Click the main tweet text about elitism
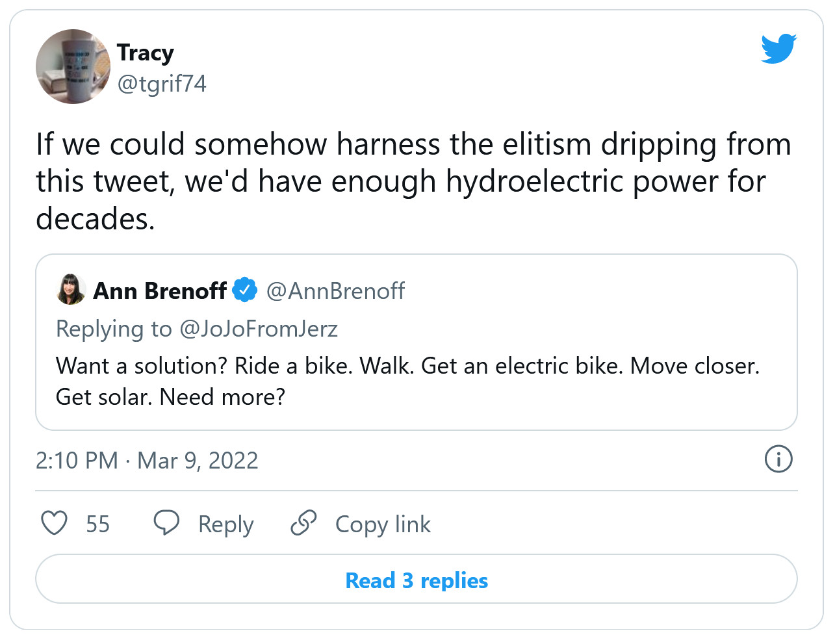This screenshot has height=644, width=835. [413, 181]
